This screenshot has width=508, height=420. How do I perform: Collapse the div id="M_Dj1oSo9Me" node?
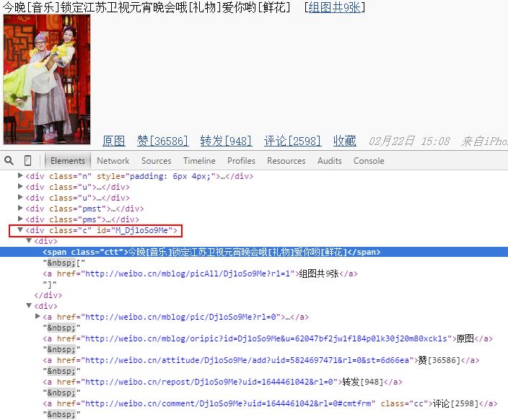click(x=20, y=230)
